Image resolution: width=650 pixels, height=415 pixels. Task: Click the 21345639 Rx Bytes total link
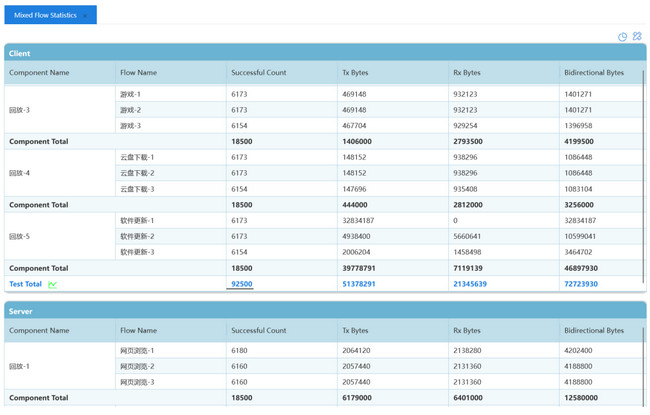coord(469,284)
